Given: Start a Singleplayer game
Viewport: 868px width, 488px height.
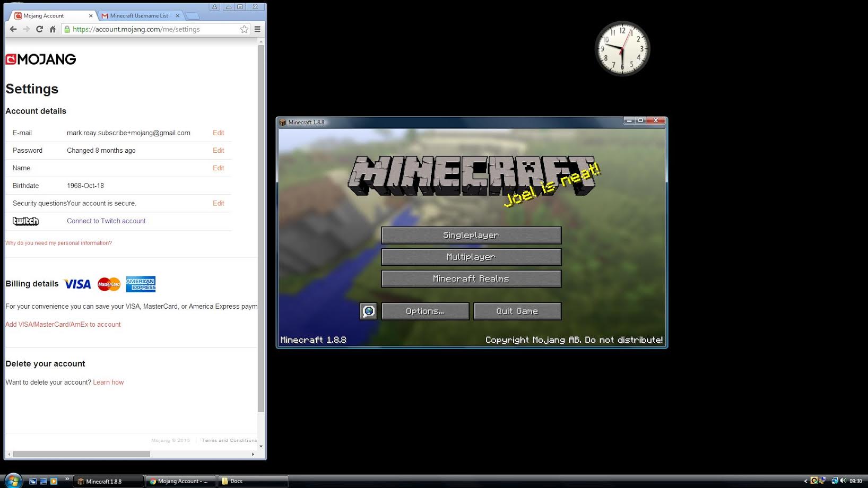Looking at the screenshot, I should point(471,236).
